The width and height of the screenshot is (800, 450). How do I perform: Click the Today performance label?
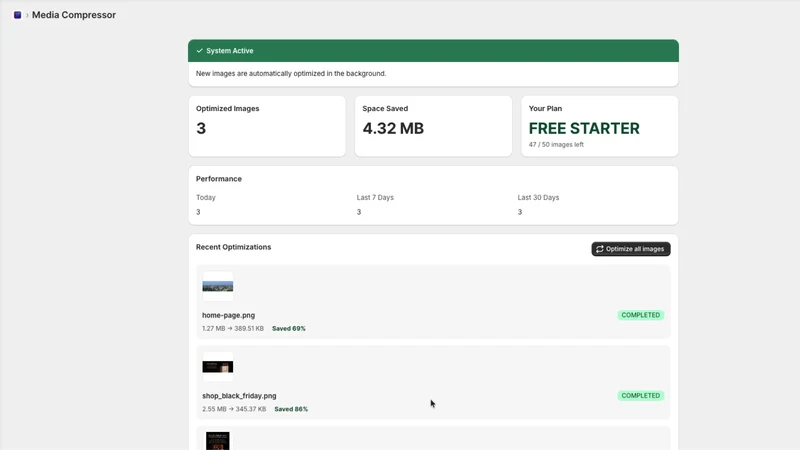tap(206, 197)
